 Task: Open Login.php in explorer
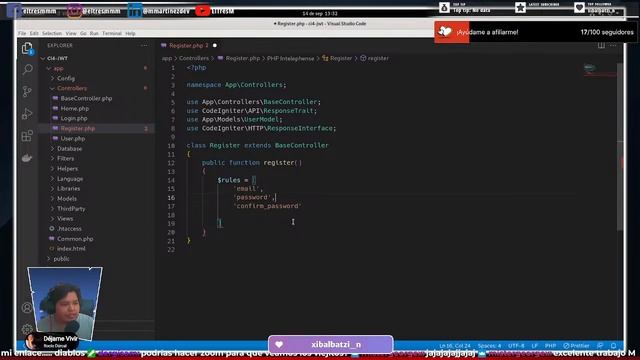74,118
